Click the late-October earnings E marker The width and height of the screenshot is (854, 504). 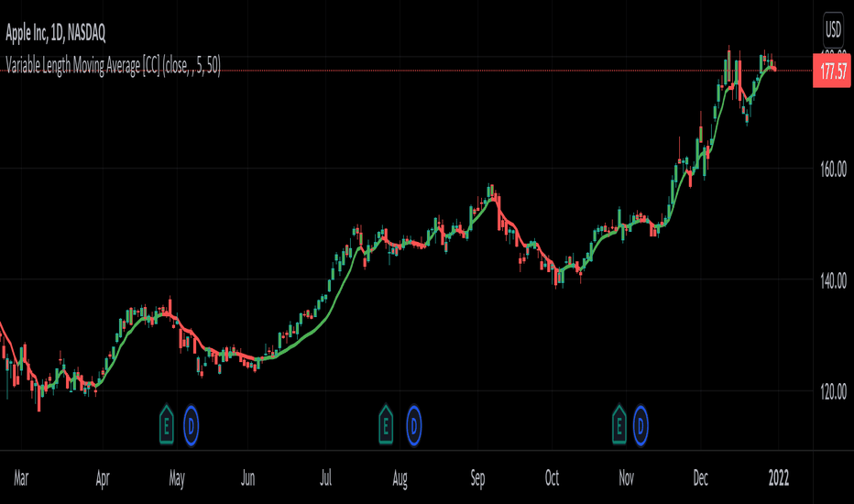[x=619, y=425]
